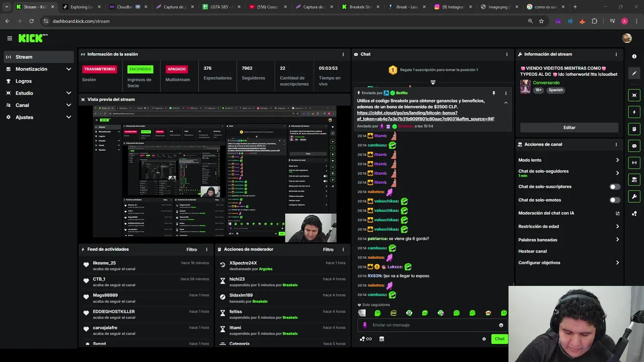Select Logros in left sidebar
The image size is (644, 362).
click(39, 81)
